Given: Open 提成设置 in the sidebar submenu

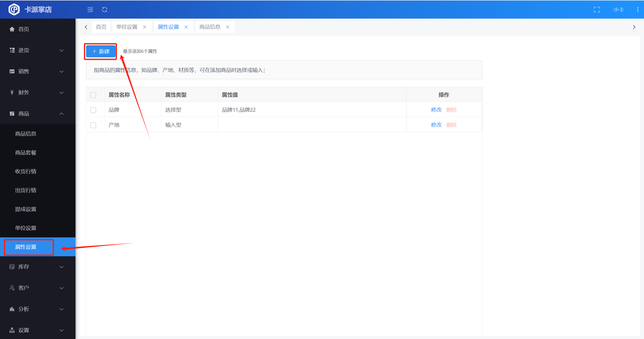Looking at the screenshot, I should pos(26,209).
